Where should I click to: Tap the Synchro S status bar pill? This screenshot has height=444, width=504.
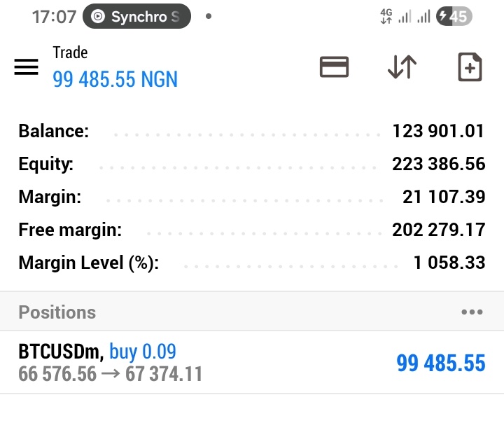coord(136,16)
